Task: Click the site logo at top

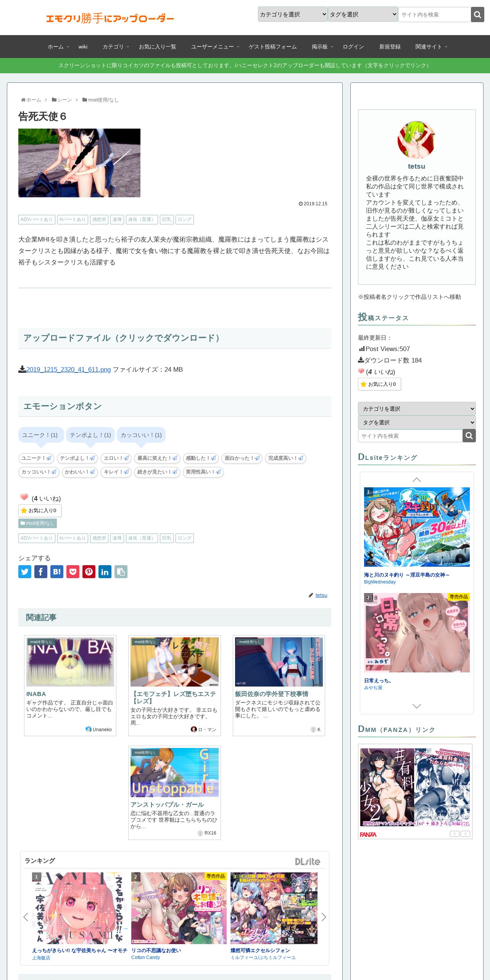Action: (x=110, y=18)
